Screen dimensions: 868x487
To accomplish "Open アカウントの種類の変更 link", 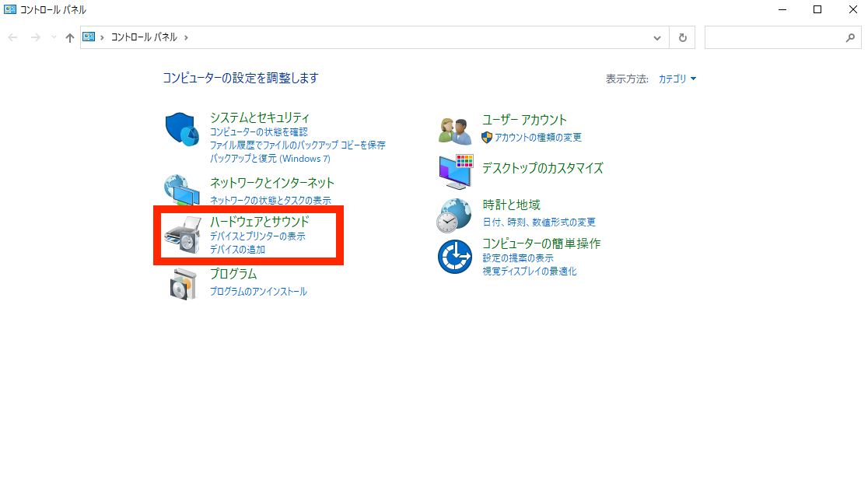I will pos(538,137).
